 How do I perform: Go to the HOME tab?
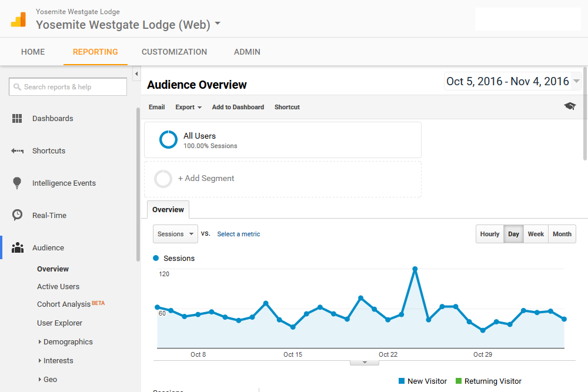click(33, 52)
